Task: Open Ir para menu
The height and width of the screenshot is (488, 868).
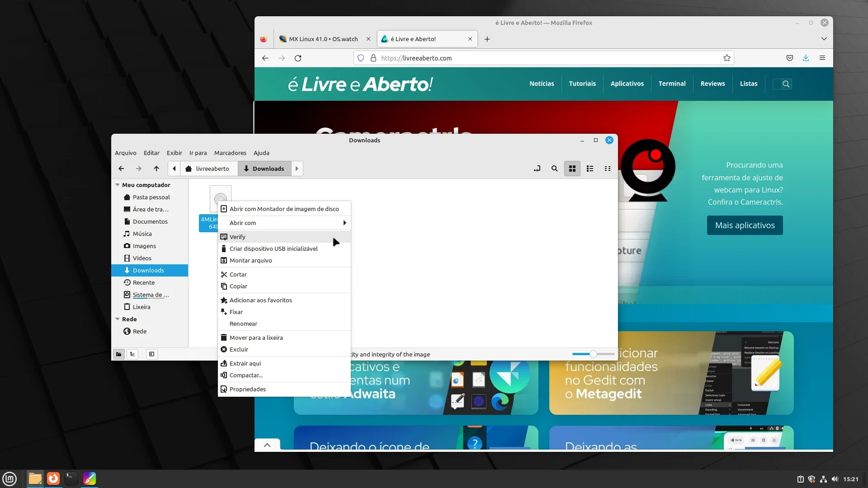Action: (198, 153)
